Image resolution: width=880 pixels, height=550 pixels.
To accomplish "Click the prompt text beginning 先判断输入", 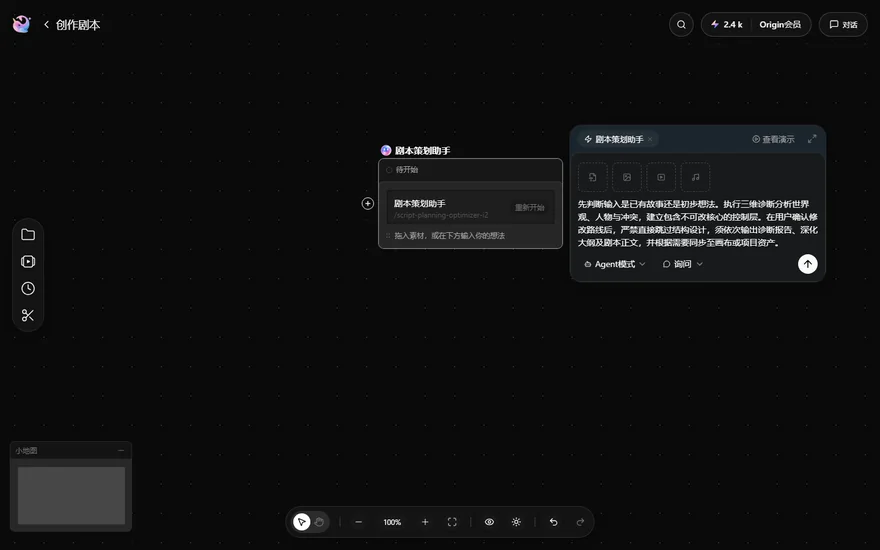I will (698, 223).
